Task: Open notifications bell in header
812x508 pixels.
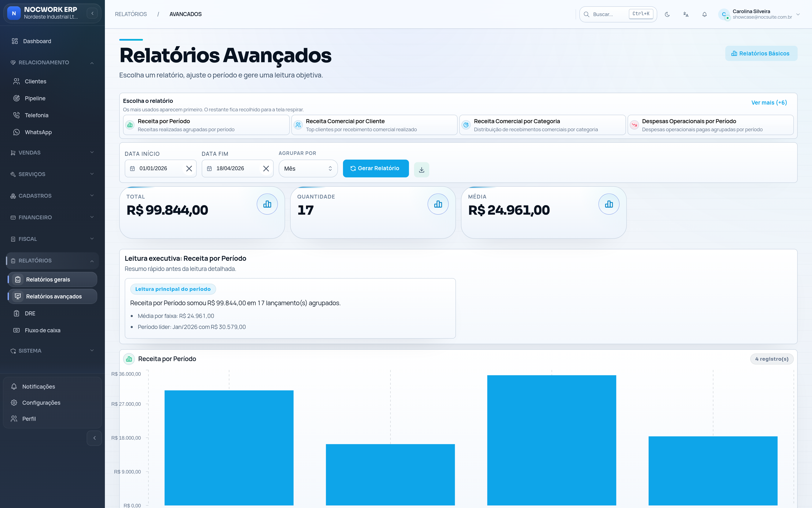Action: pyautogui.click(x=704, y=14)
